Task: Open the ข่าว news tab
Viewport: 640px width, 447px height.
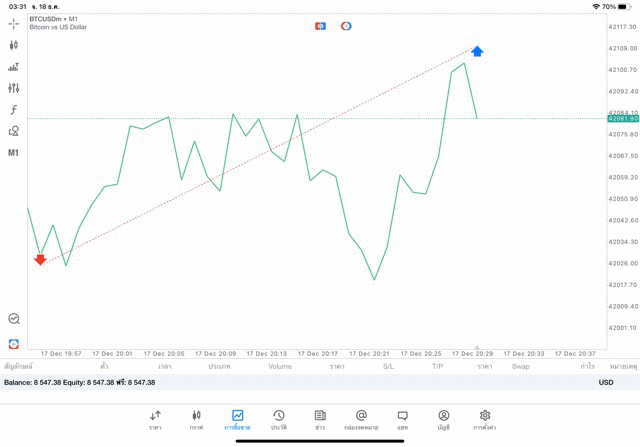Action: pos(320,419)
